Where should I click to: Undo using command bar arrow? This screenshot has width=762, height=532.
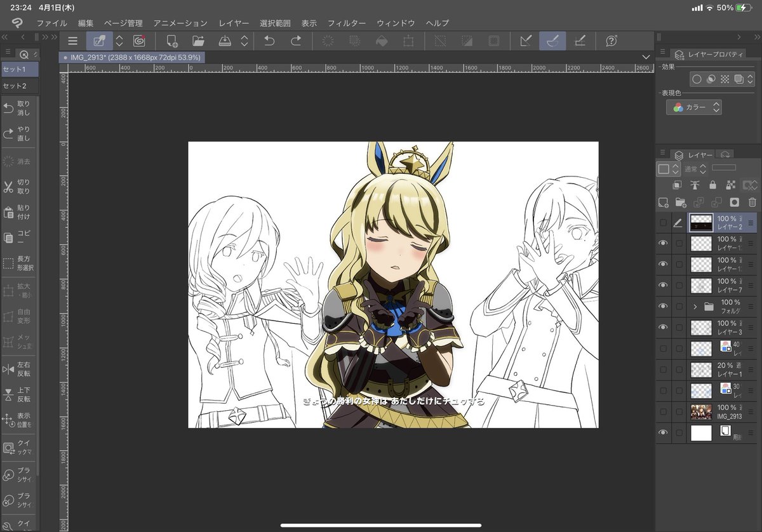coord(269,41)
